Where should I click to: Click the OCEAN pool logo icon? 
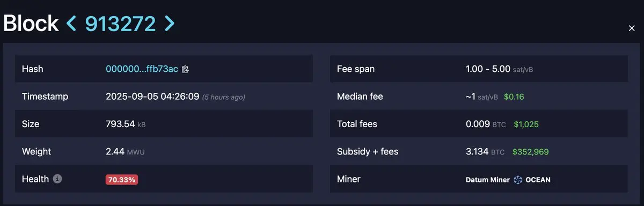[x=518, y=180]
